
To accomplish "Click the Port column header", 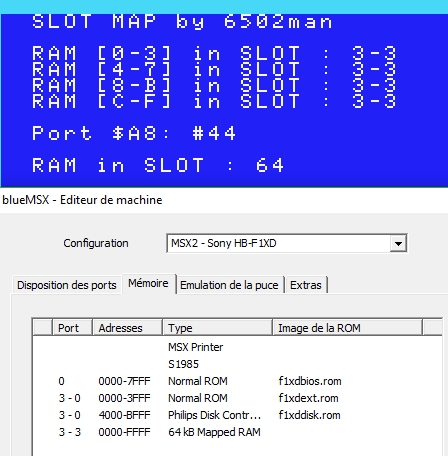I will pyautogui.click(x=72, y=328).
